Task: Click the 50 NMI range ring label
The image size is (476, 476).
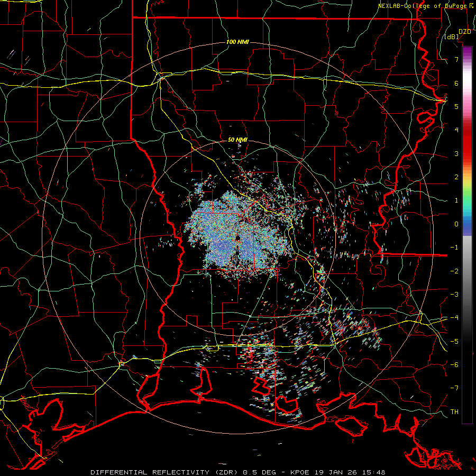Action: [237, 140]
